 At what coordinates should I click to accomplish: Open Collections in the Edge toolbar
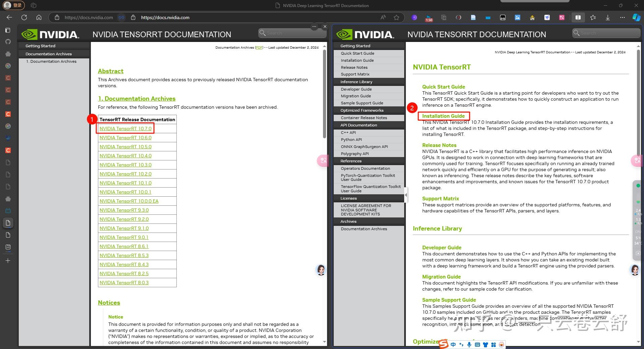(x=593, y=17)
